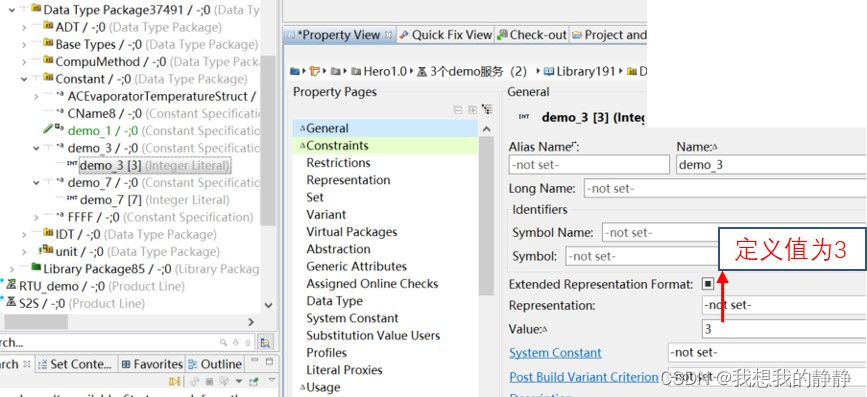Open Post Build Variant Criterion link
This screenshot has height=397, width=867.
(584, 377)
